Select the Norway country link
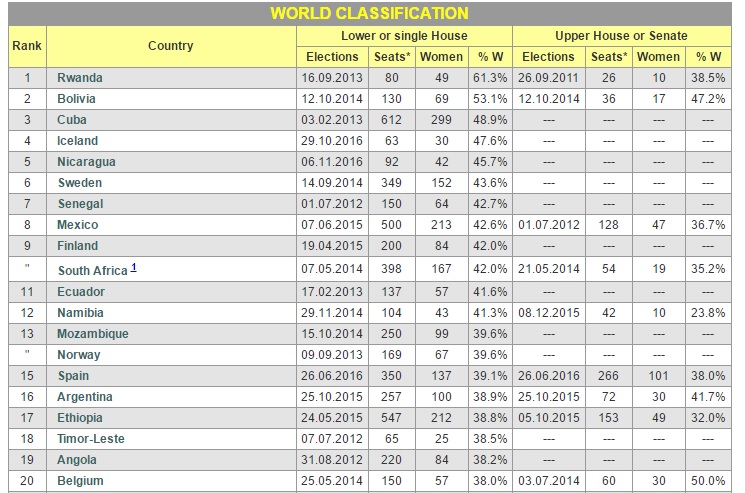The height and width of the screenshot is (493, 745). (x=79, y=355)
